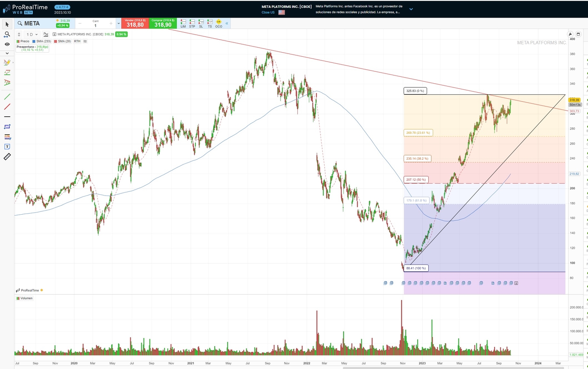
Task: Pick the red line drawing tool
Action: pos(7,107)
